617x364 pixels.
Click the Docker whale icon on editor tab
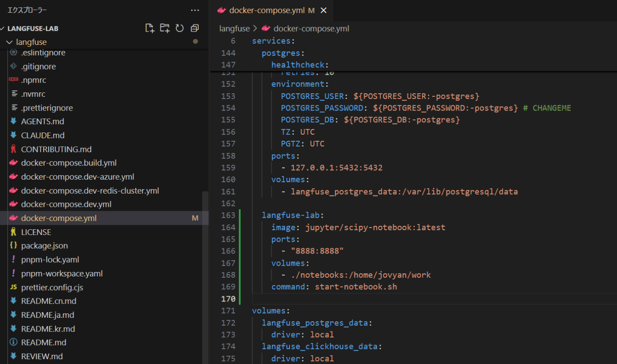pos(222,10)
